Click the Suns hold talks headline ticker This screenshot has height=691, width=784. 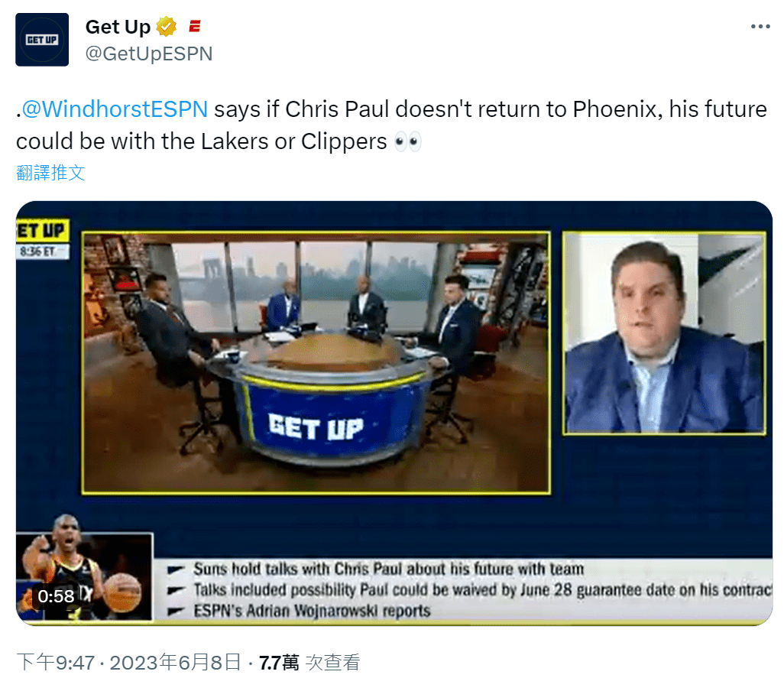[388, 569]
